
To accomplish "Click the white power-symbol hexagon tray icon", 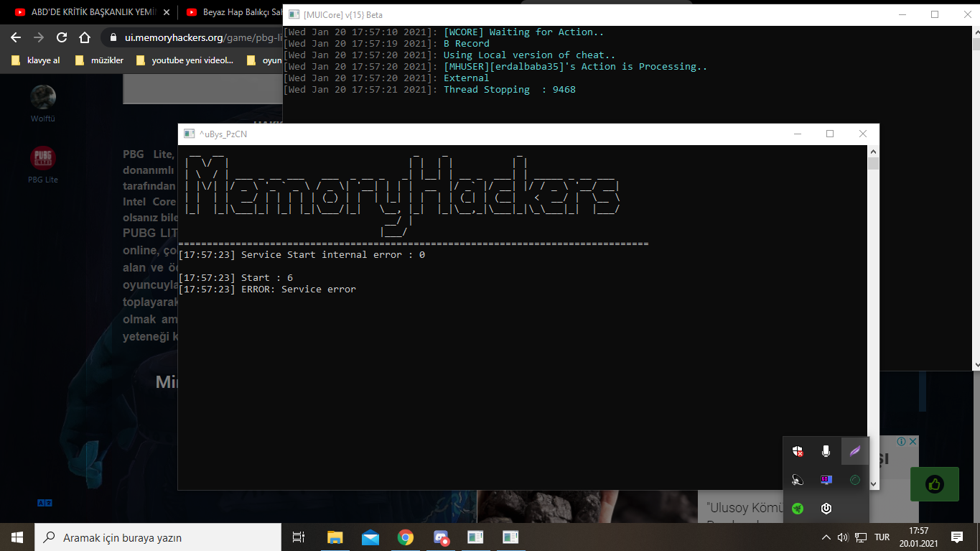I will click(826, 509).
